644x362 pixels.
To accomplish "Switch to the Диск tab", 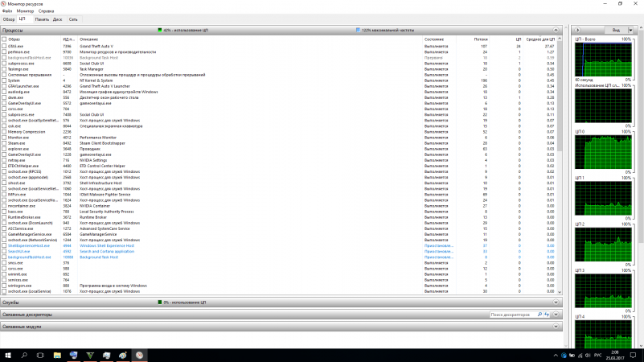I will (58, 19).
